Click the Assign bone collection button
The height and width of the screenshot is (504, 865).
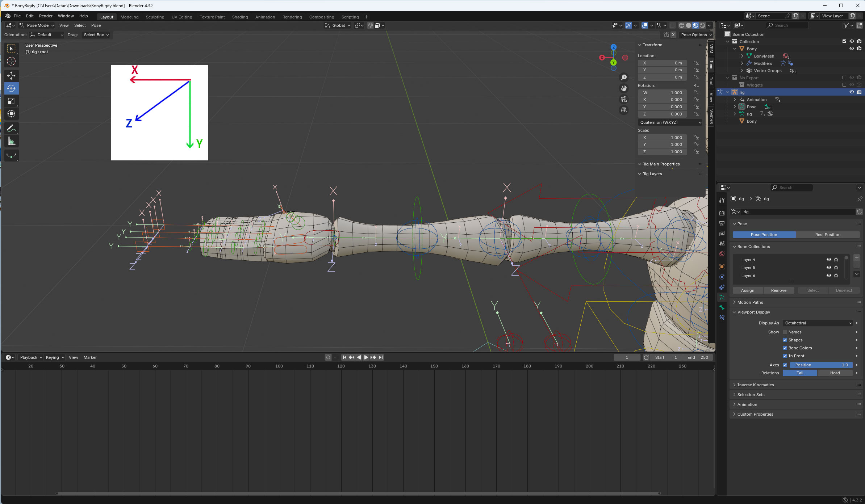click(x=747, y=290)
